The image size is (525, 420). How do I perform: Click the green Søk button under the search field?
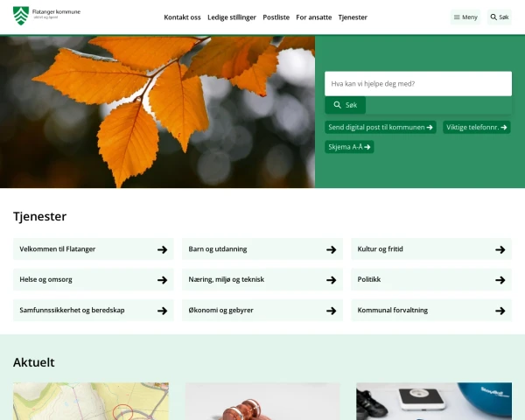(x=346, y=105)
